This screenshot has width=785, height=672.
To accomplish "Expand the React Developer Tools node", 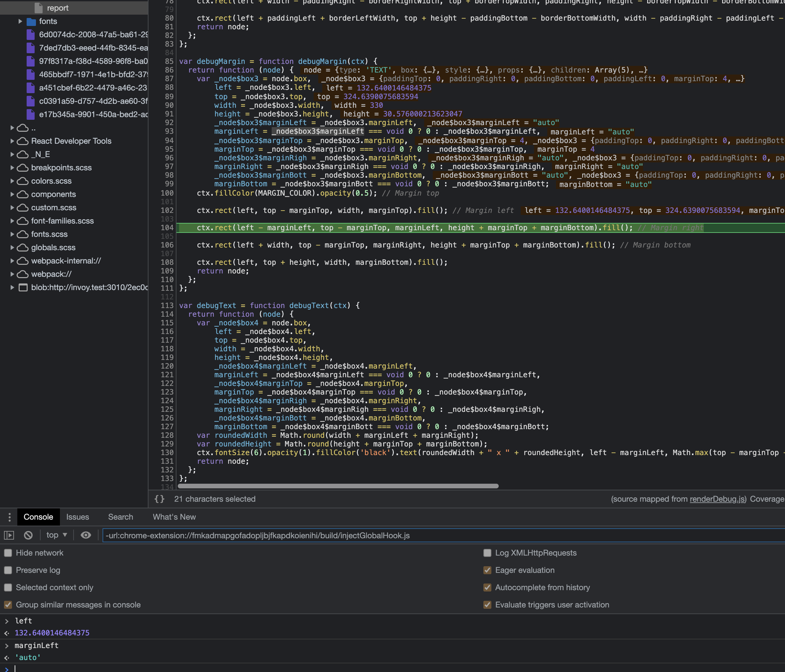I will (12, 141).
